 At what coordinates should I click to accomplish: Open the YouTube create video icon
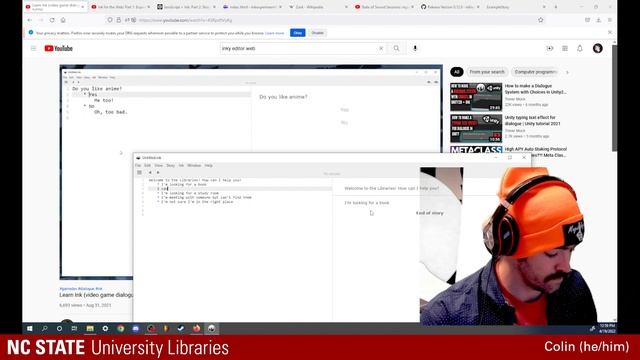tap(550, 48)
